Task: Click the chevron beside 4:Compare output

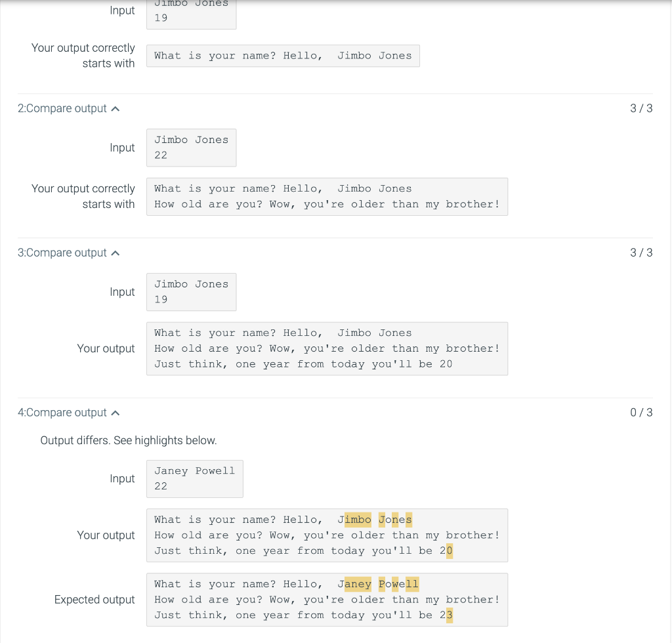Action: [115, 413]
